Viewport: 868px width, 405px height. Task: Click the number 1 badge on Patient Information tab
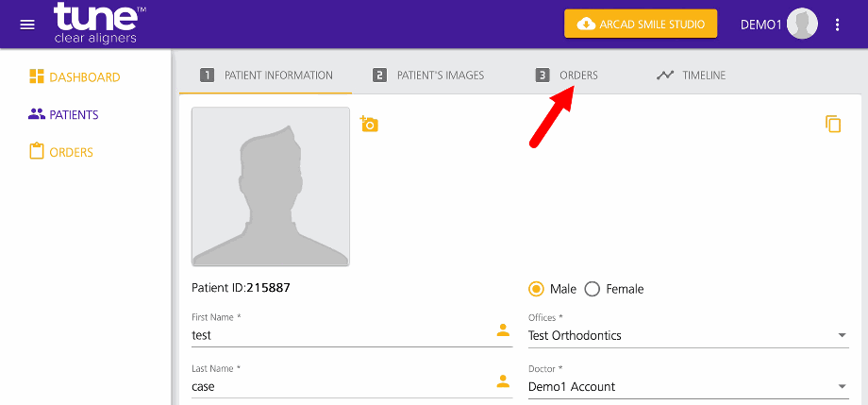[x=207, y=76]
